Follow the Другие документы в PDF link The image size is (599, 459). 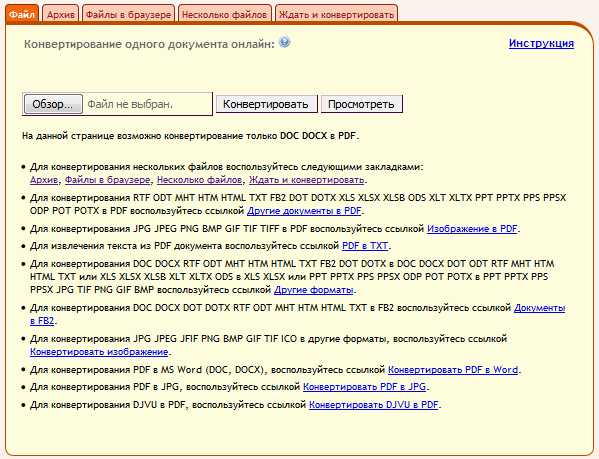click(x=304, y=211)
